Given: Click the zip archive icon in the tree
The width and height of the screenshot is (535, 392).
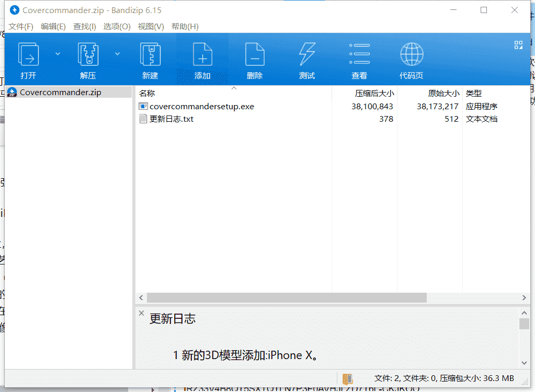Looking at the screenshot, I should coord(12,93).
